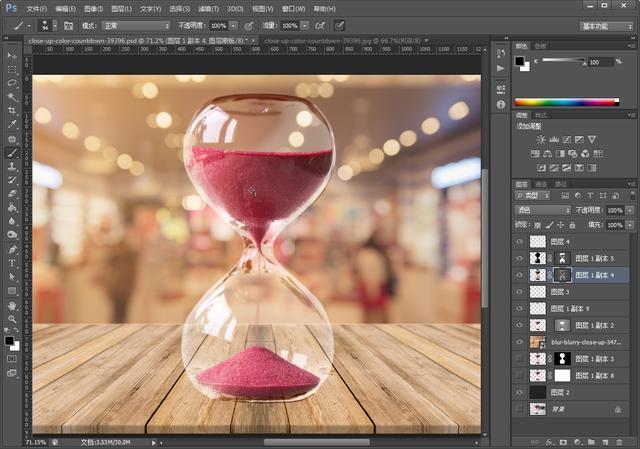Switch to close-up-color-countdown-39396.jpg tab
Image resolution: width=640 pixels, height=449 pixels.
coord(342,41)
